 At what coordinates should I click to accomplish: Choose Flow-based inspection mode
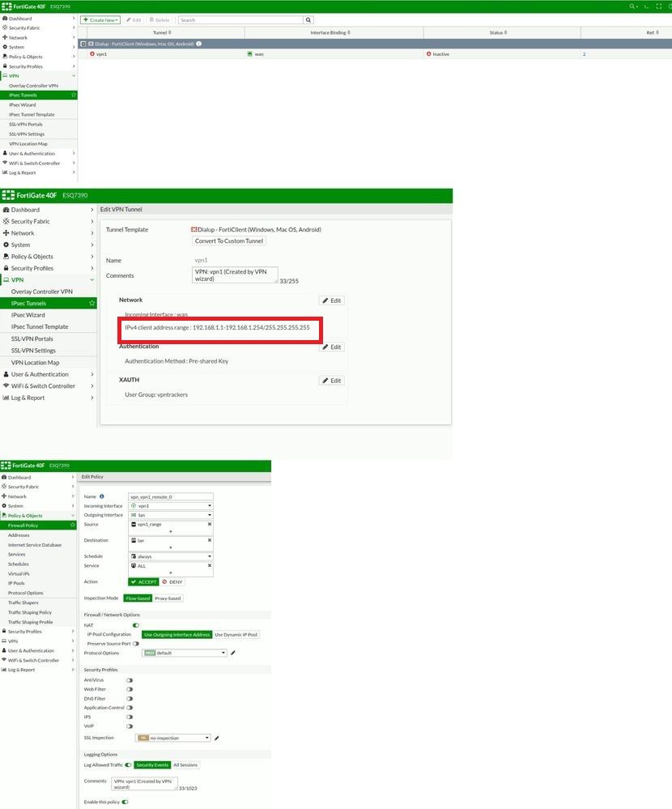138,598
